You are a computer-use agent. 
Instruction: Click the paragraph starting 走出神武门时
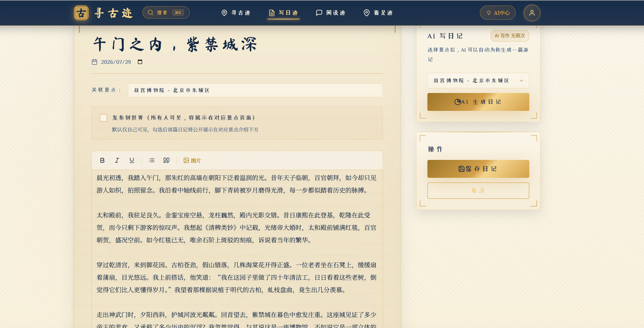[236, 320]
